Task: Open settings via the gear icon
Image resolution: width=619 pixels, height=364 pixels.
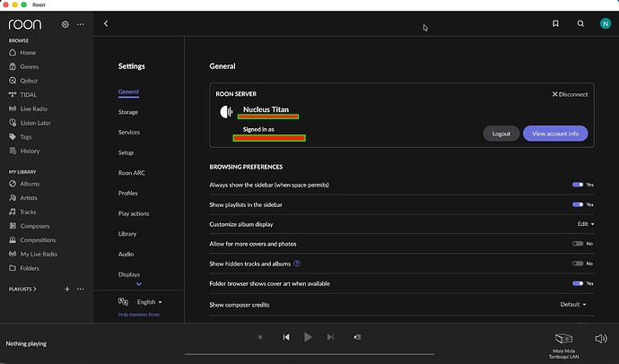Action: coord(65,24)
